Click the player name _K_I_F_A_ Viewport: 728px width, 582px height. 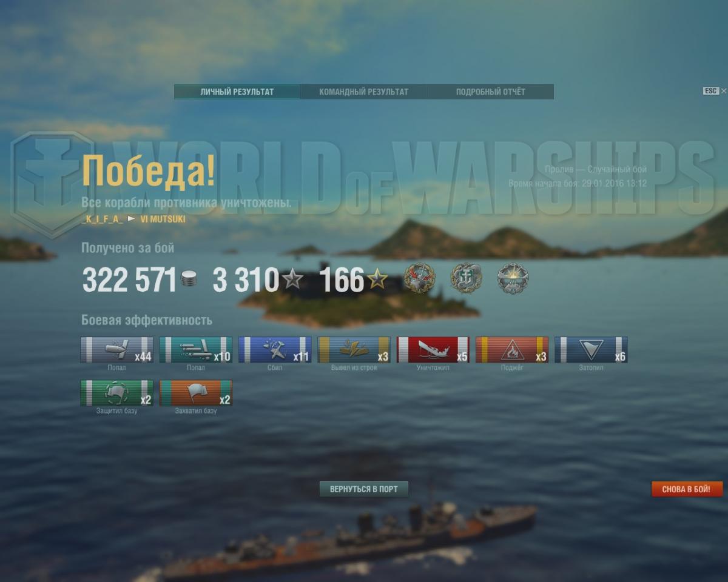[x=102, y=219]
